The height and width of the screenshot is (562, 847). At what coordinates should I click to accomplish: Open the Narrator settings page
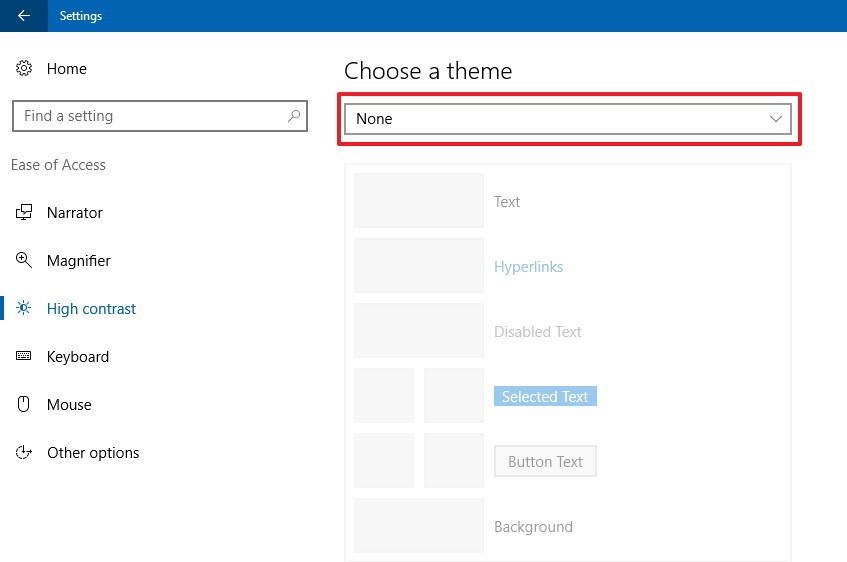tap(75, 213)
